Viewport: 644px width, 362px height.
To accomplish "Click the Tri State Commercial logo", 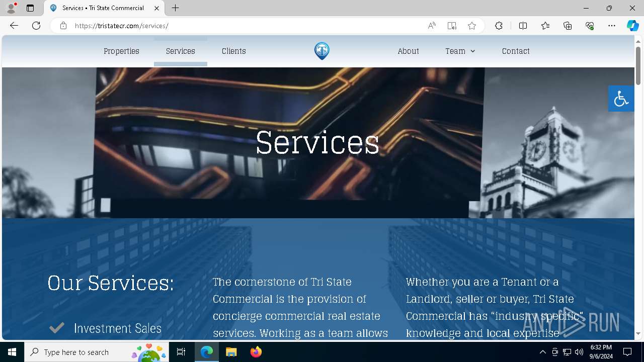I will [x=322, y=51].
